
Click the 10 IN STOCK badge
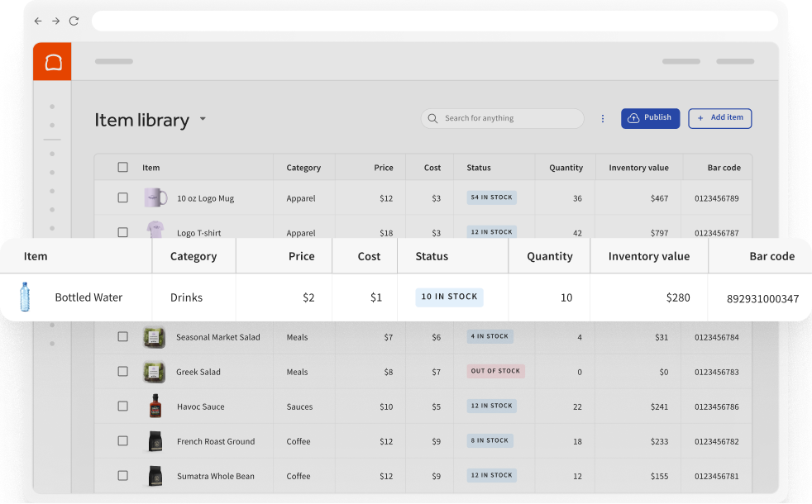click(449, 297)
